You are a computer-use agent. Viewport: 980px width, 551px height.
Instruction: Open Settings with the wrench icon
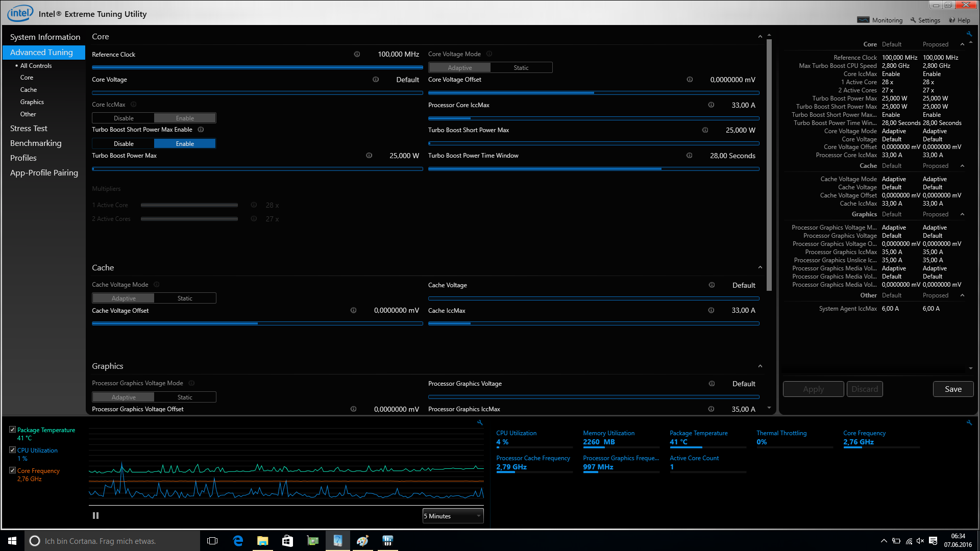[925, 20]
